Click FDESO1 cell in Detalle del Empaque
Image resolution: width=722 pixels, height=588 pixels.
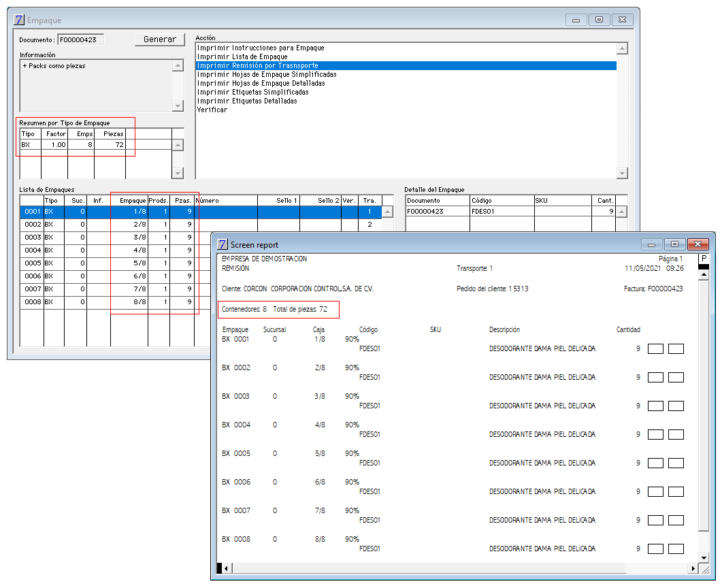(502, 212)
